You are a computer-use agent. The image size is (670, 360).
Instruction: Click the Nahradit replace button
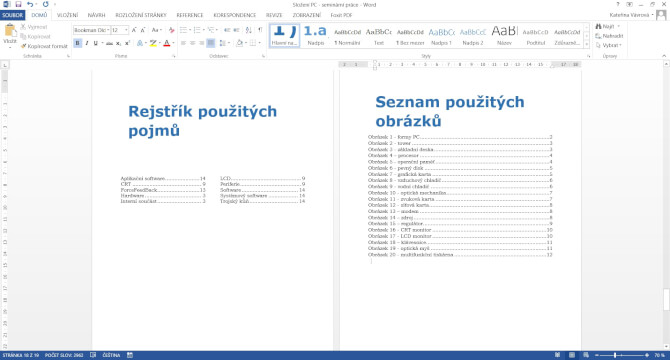coord(609,36)
